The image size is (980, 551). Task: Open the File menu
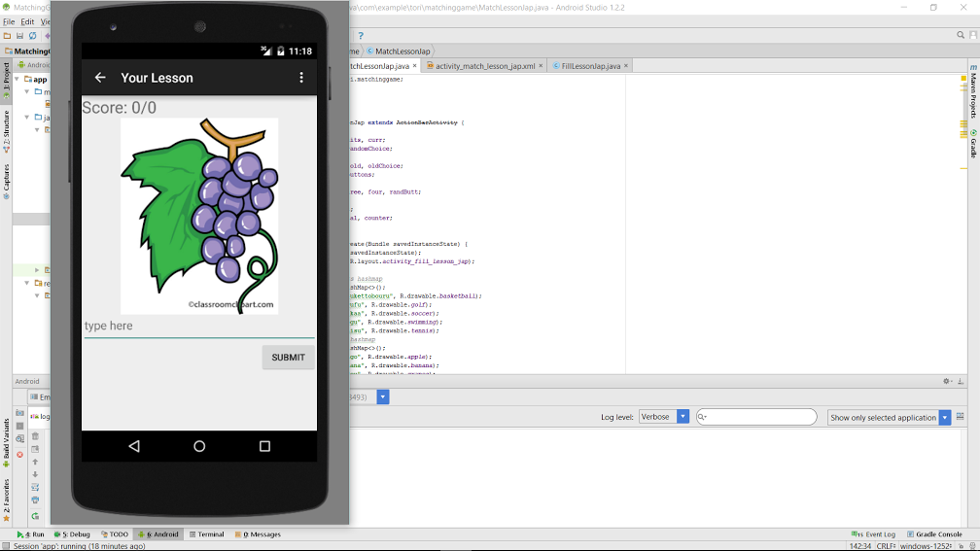click(9, 21)
